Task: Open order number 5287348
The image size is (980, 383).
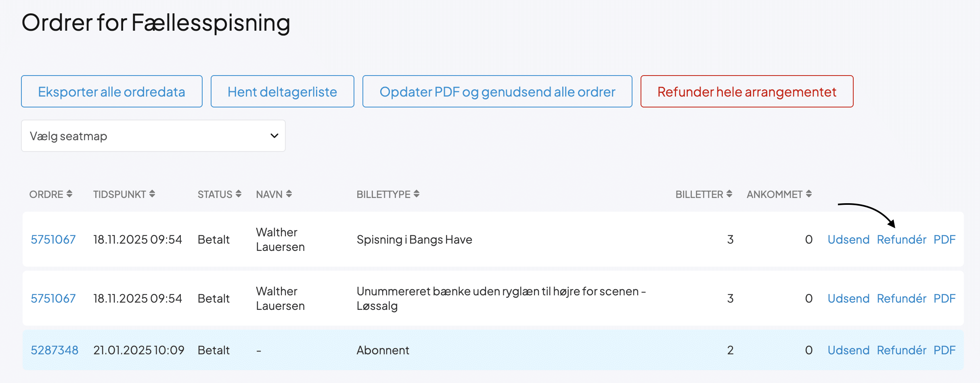Action: tap(54, 350)
